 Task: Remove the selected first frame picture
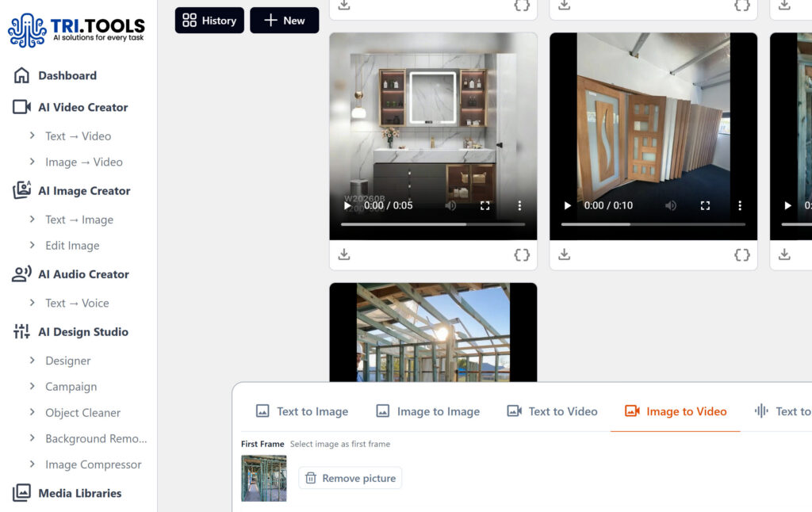[x=350, y=478]
